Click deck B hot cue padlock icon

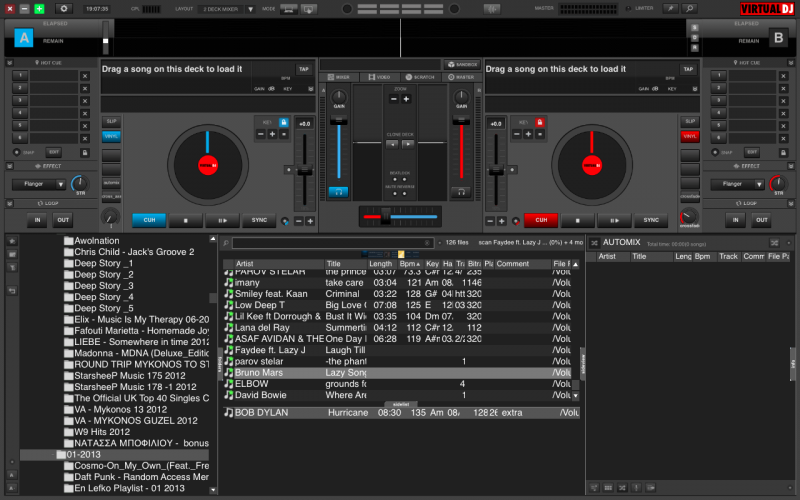(783, 153)
